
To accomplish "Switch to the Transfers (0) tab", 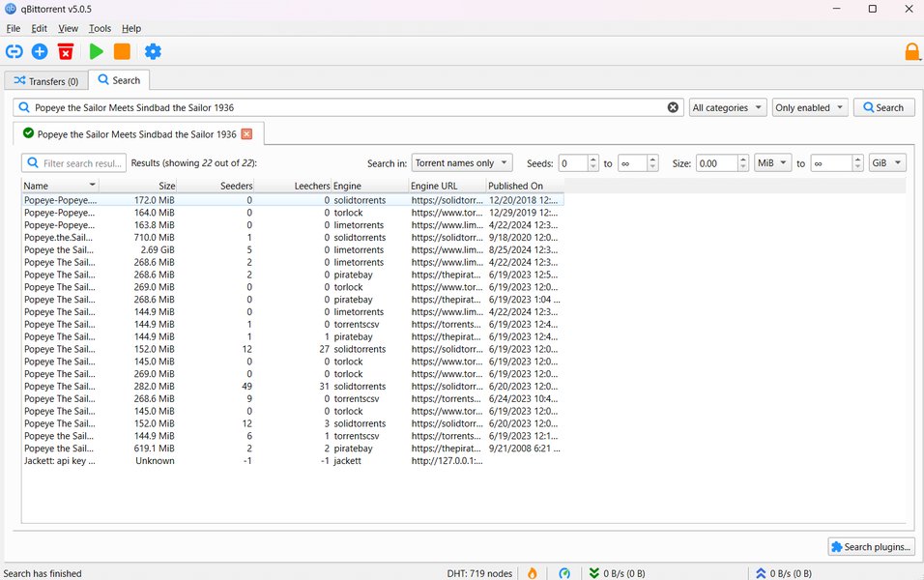I will (46, 81).
